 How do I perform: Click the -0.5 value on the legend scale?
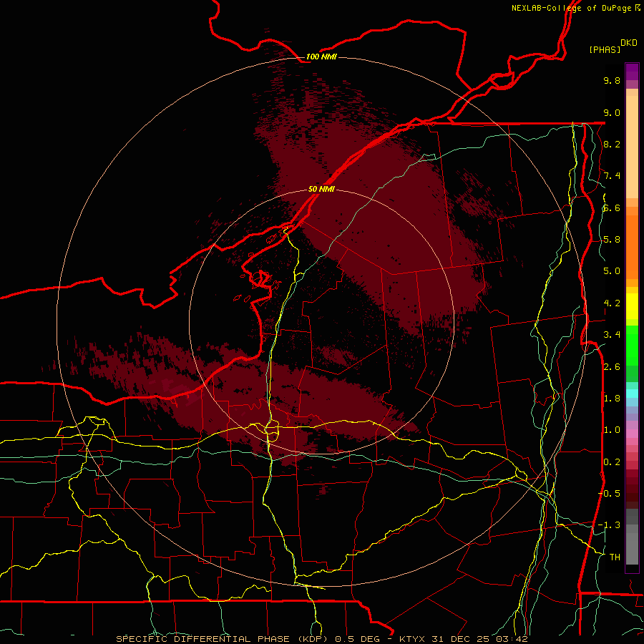(x=609, y=493)
